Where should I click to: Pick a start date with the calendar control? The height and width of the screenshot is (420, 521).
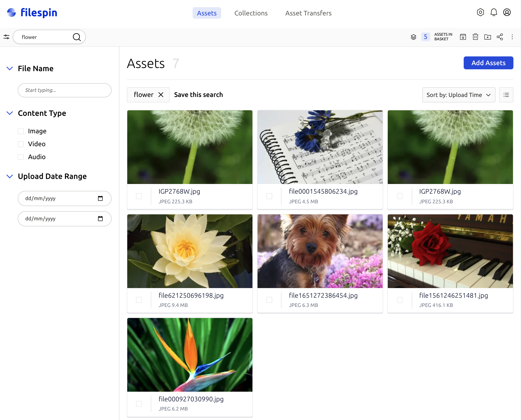[100, 198]
